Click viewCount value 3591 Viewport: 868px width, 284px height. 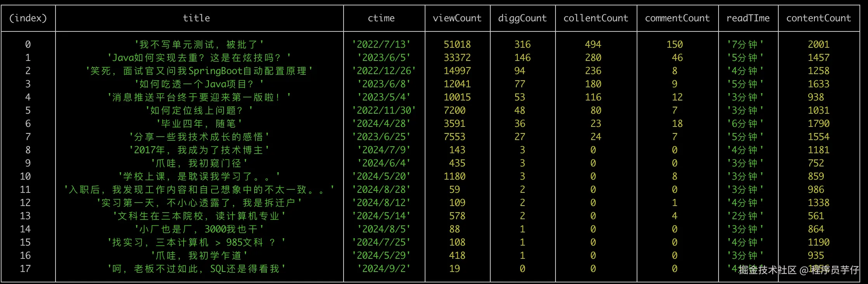point(455,124)
